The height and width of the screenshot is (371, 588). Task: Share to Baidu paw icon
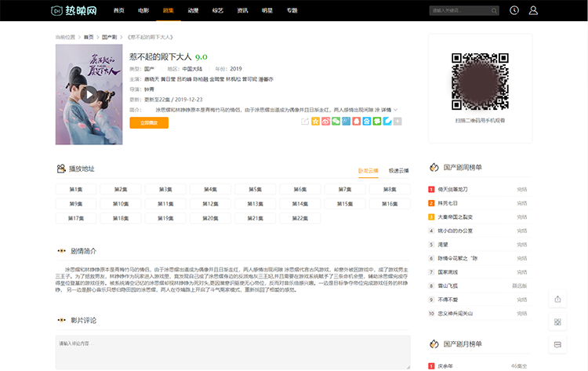pyautogui.click(x=367, y=121)
